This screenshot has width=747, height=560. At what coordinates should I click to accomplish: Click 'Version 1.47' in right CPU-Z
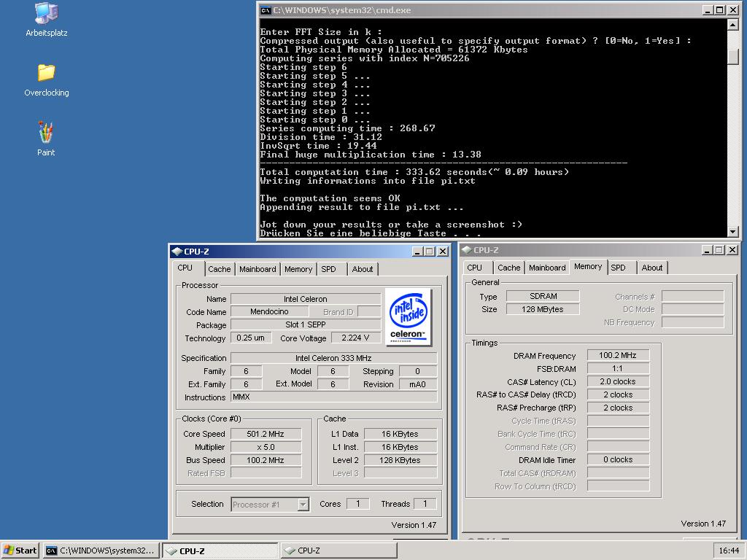[x=703, y=524]
